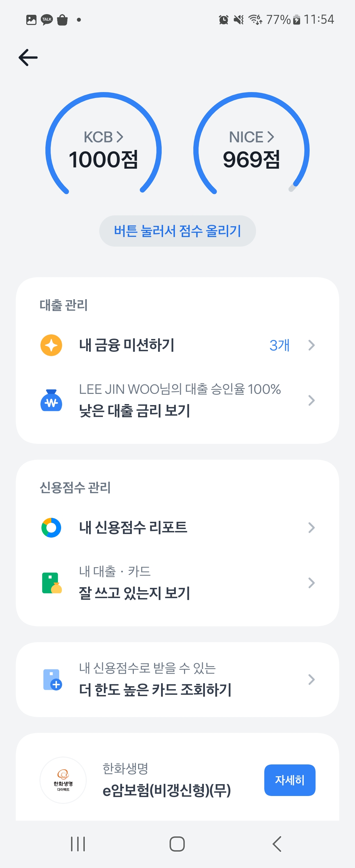The height and width of the screenshot is (868, 355).
Task: Tap the NICE 969점 score gauge
Action: pyautogui.click(x=251, y=159)
